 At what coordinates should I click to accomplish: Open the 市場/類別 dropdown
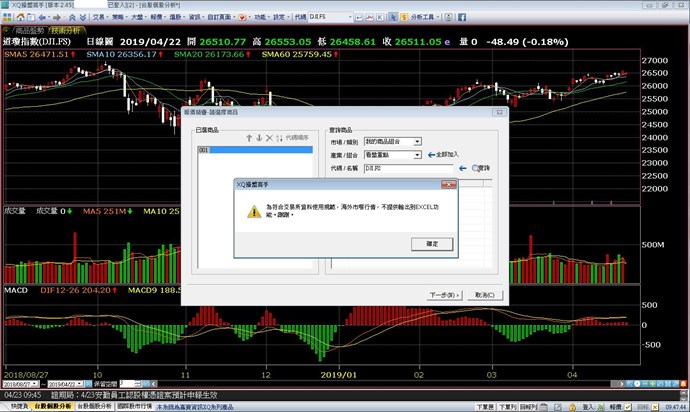(x=416, y=141)
